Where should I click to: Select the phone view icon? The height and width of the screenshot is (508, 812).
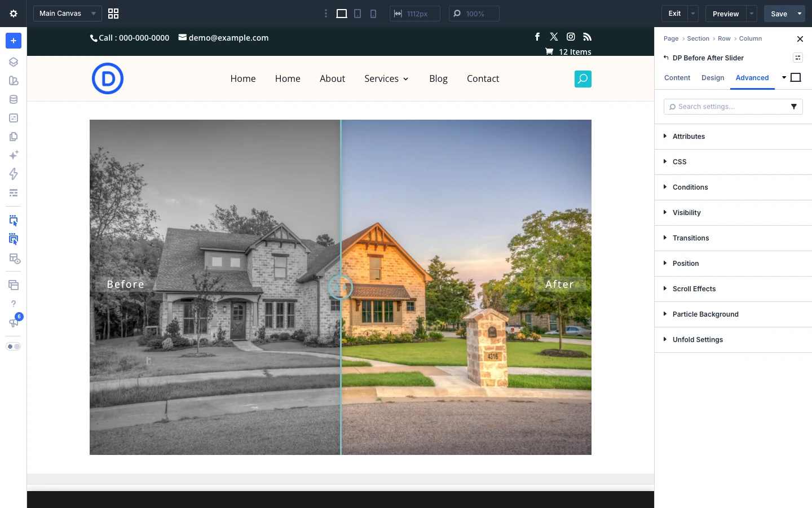[373, 14]
